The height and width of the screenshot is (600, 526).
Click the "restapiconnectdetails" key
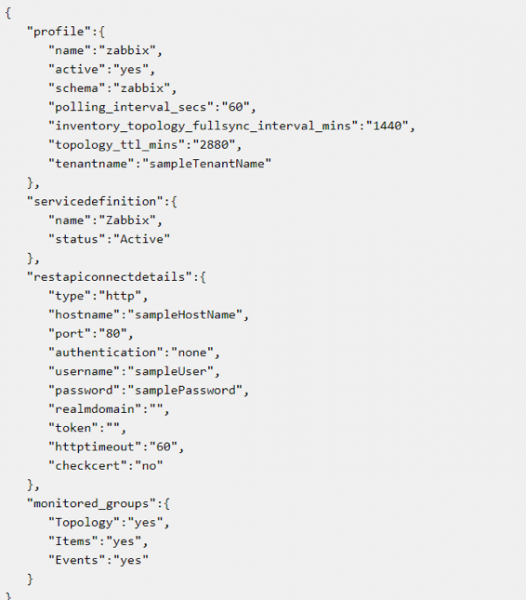109,277
